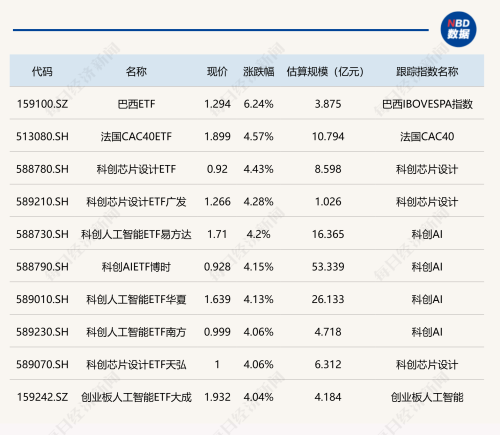
Task: Select the 跟踪指数名称 column header
Action: pos(427,71)
